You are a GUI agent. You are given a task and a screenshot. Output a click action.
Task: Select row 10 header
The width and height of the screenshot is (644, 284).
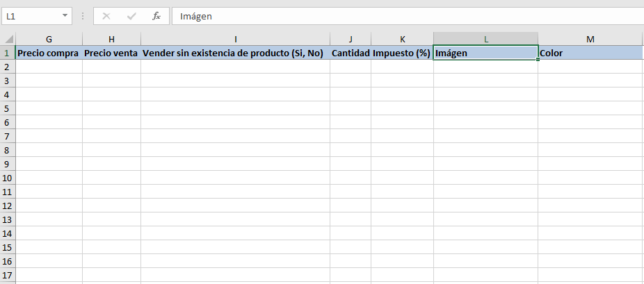click(x=8, y=178)
